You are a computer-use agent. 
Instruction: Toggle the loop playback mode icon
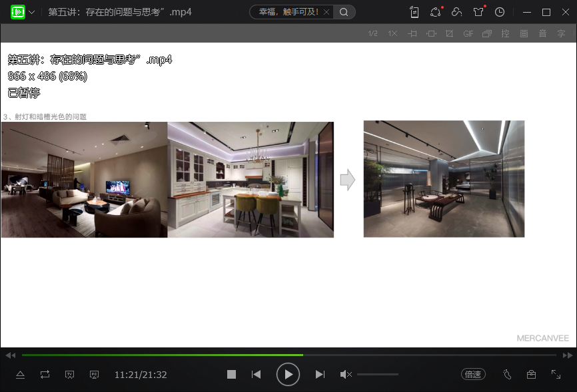(x=45, y=375)
